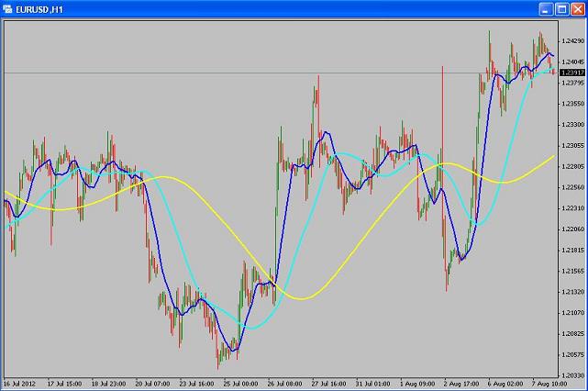Close the EURUSD,H1 chart window
The width and height of the screenshot is (588, 391).
(x=578, y=9)
